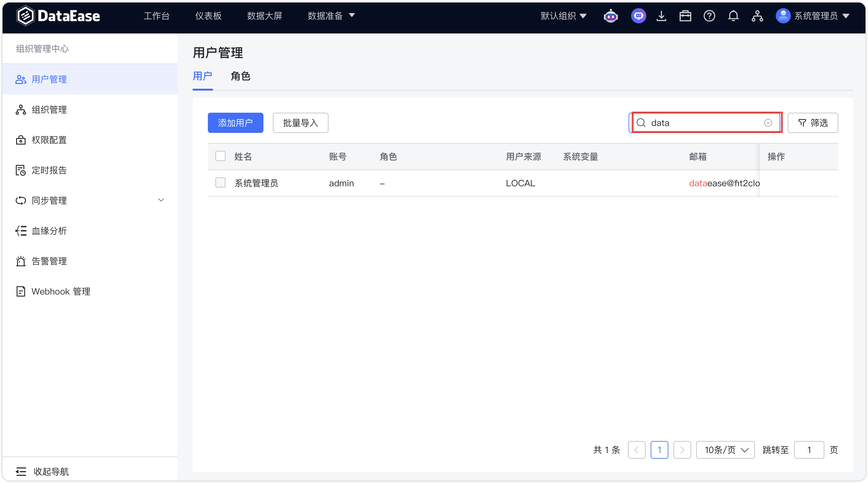Click the Webhook 管理 document icon
Viewport: 868px width, 483px height.
21,291
